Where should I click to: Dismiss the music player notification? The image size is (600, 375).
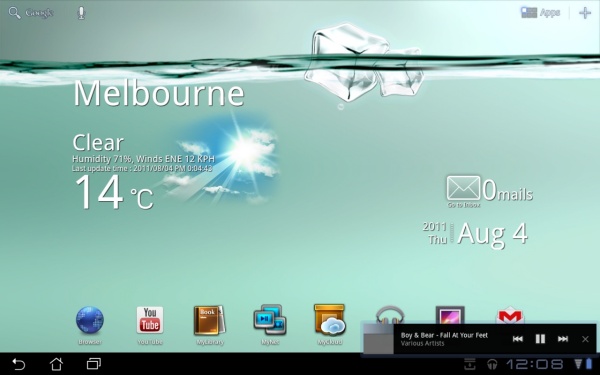coord(585,339)
